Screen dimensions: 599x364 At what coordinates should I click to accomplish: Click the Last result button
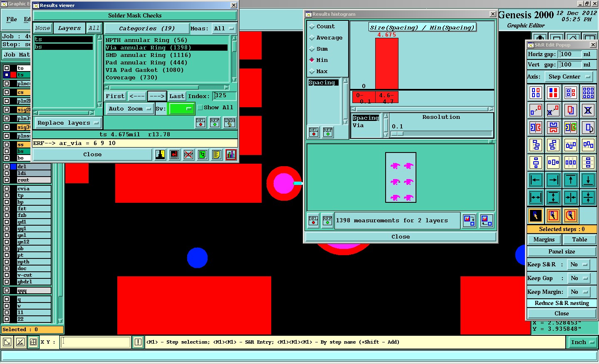177,96
